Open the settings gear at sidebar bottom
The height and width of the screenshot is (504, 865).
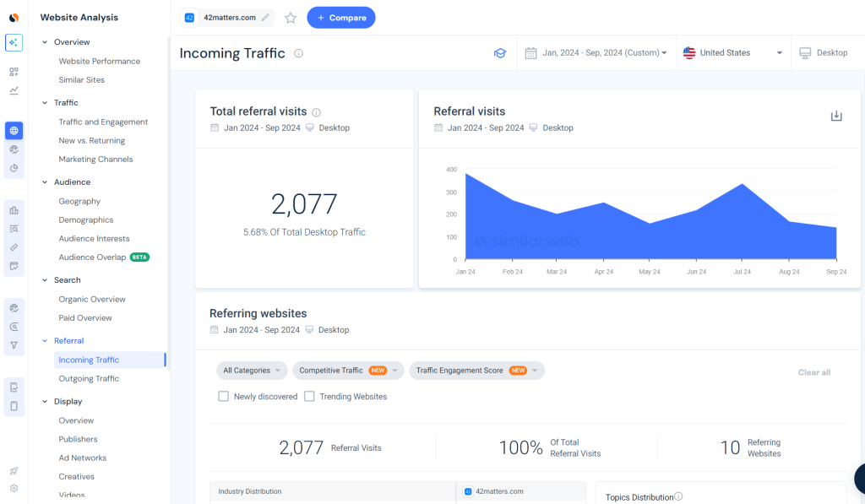point(13,488)
